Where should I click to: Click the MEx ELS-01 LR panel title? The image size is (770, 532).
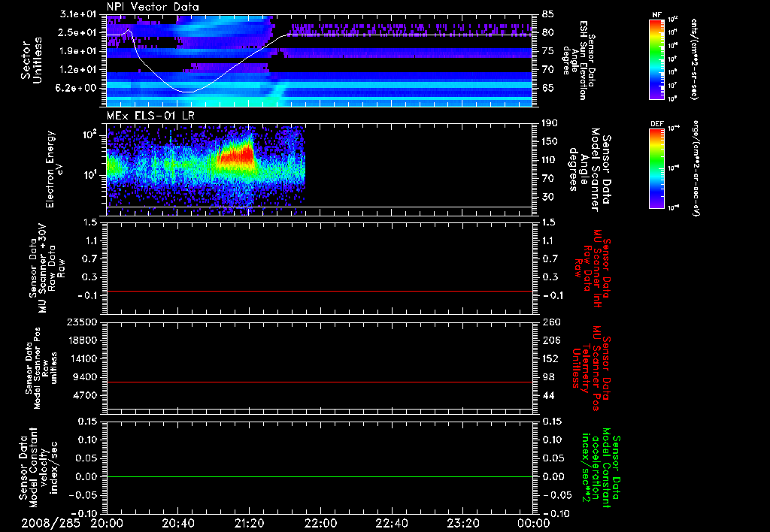click(150, 116)
